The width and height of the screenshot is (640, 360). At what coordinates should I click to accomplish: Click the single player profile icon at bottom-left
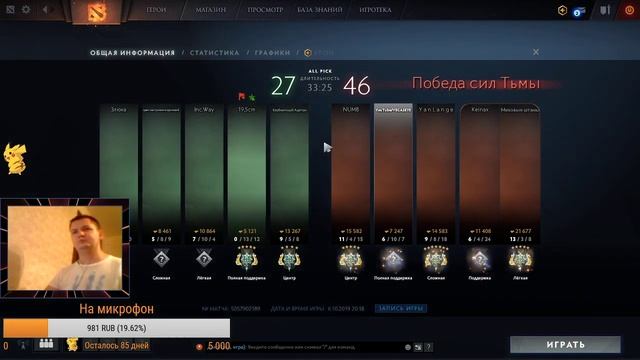[x=23, y=346]
